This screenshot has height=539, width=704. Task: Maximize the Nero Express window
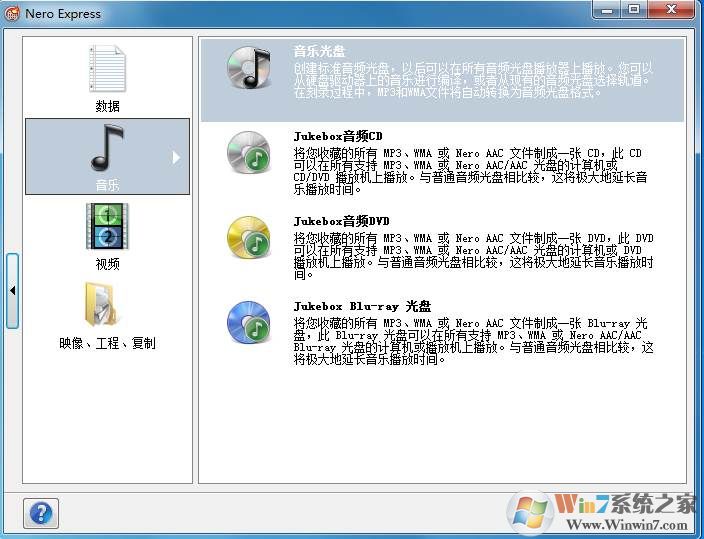[x=634, y=9]
